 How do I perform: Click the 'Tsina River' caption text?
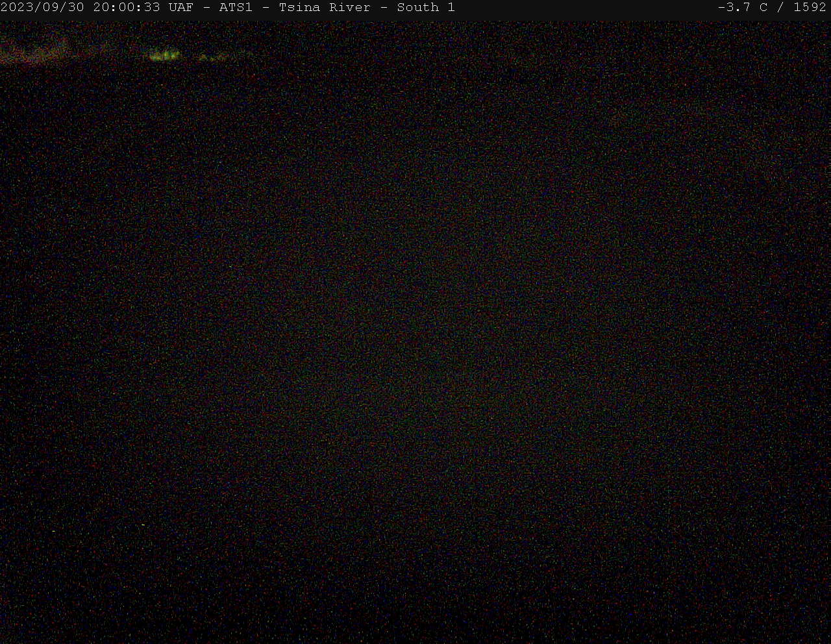click(325, 7)
